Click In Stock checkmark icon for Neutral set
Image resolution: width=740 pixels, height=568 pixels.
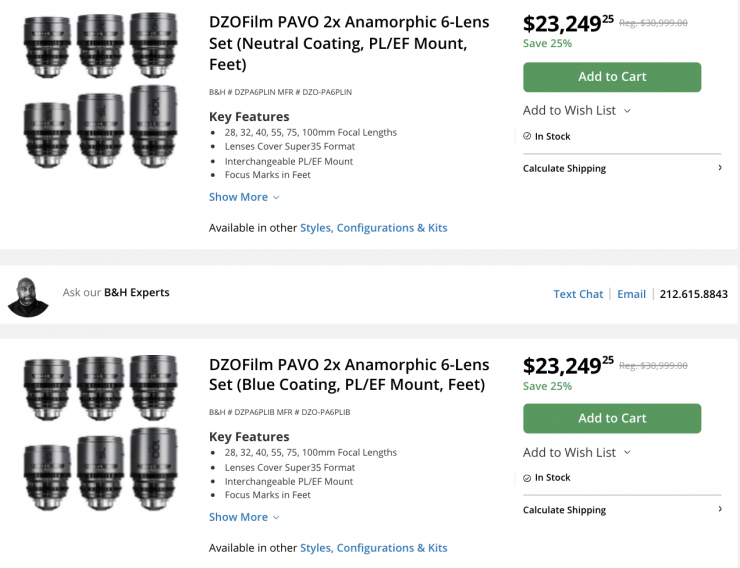click(x=527, y=136)
